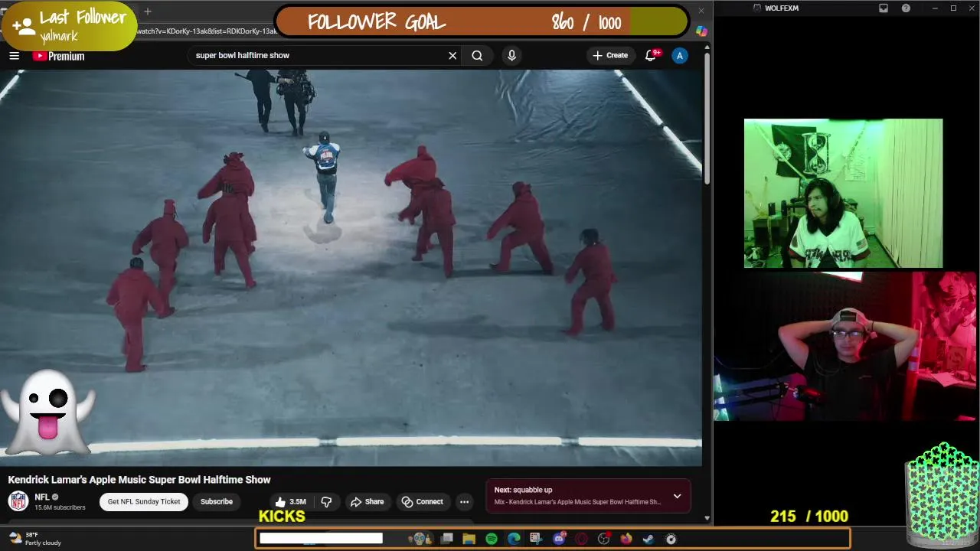Dislike the halftime show video
The height and width of the screenshot is (551, 980).
pos(326,502)
